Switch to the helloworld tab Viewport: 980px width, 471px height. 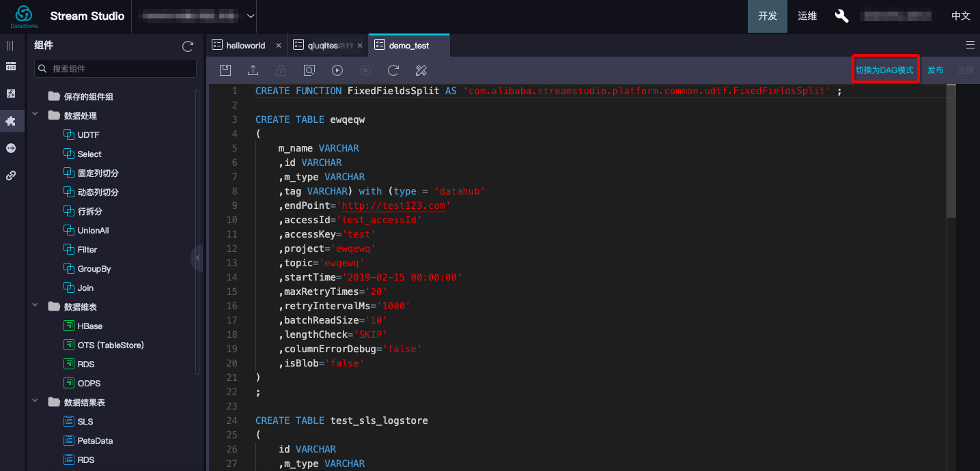(245, 46)
